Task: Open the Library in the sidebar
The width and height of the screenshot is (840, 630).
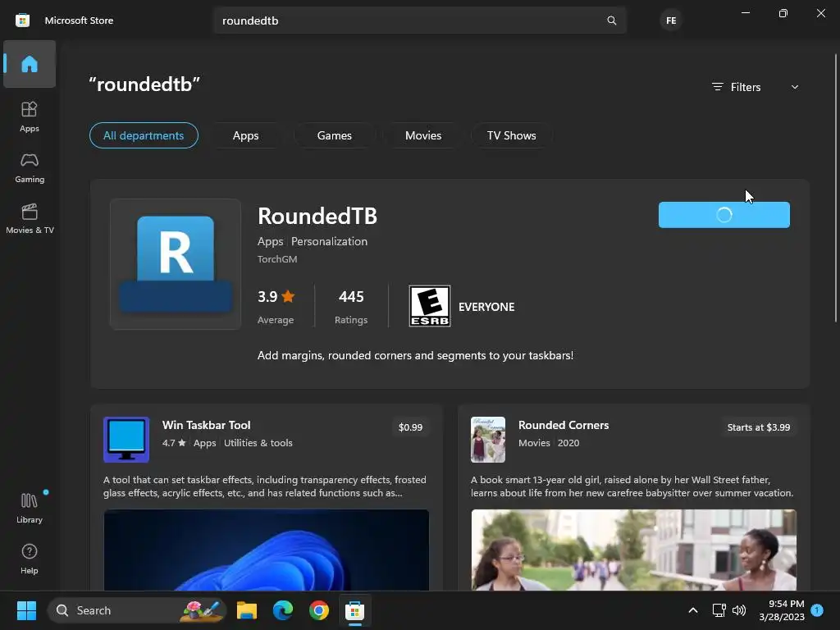Action: pyautogui.click(x=30, y=508)
